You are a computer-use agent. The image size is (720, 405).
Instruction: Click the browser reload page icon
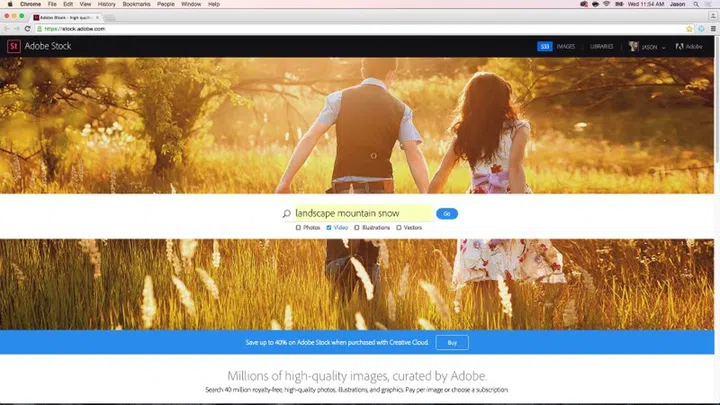pos(27,28)
